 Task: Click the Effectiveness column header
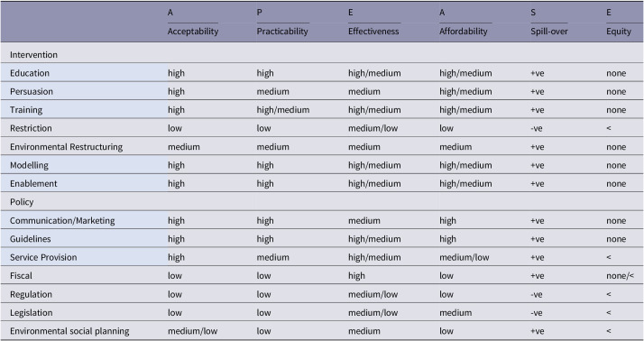(x=373, y=32)
